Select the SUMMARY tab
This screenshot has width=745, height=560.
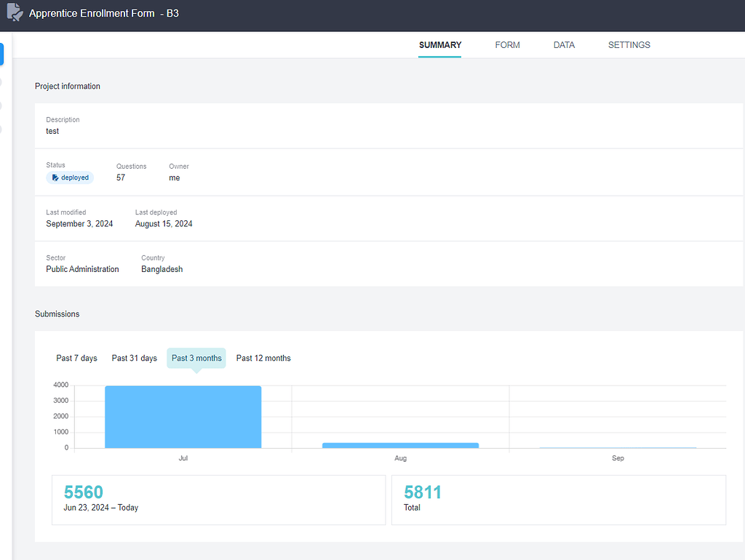tap(439, 44)
